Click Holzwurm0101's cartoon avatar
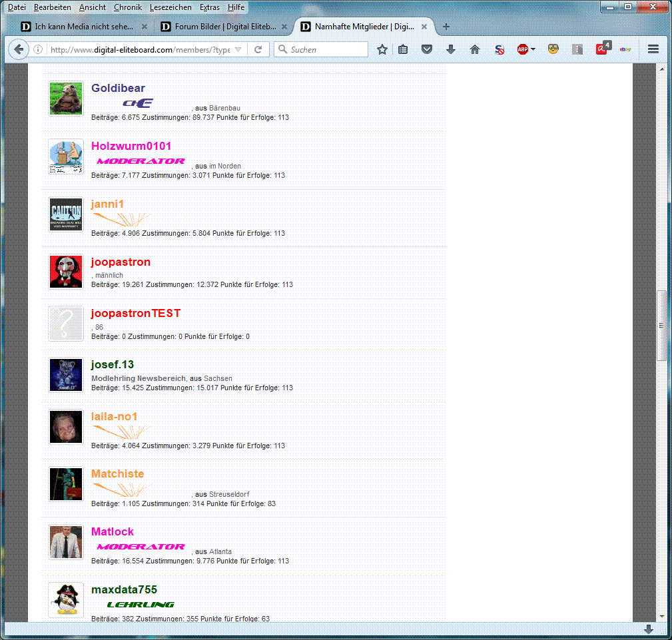The width and height of the screenshot is (672, 640). (x=65, y=157)
